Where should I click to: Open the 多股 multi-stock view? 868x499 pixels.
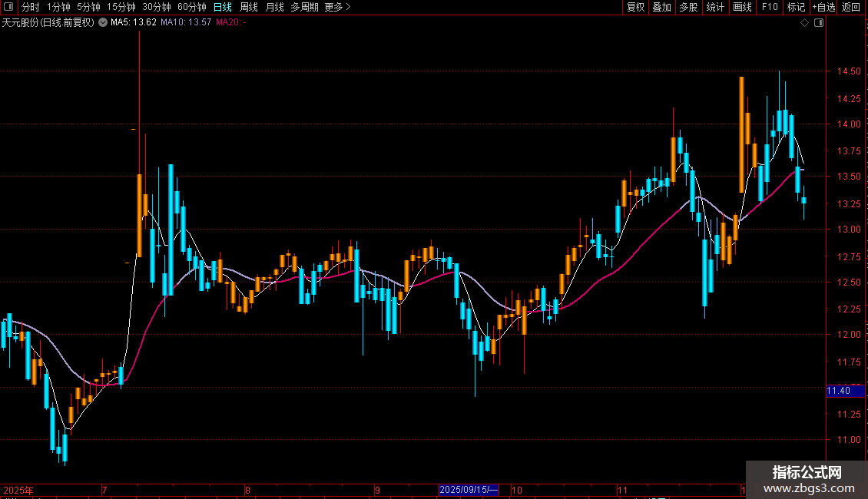(x=688, y=7)
